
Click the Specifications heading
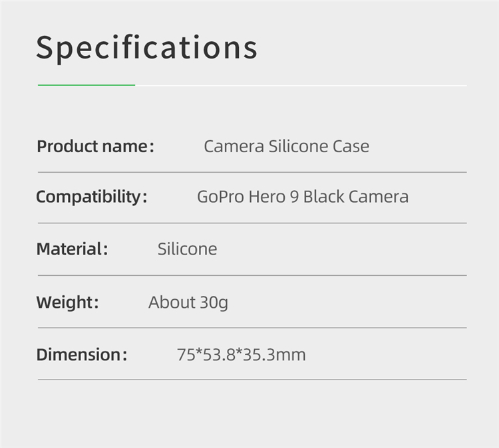(146, 49)
